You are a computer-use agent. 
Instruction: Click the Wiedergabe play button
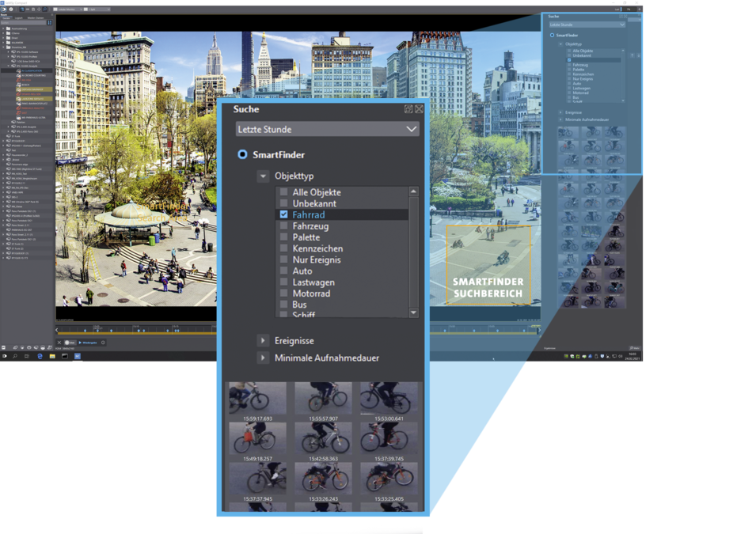click(88, 343)
